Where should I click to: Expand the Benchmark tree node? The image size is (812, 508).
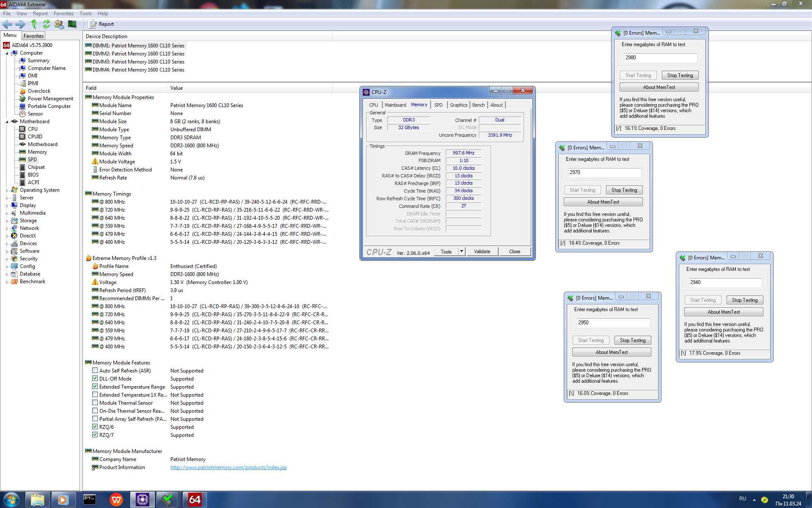click(7, 282)
